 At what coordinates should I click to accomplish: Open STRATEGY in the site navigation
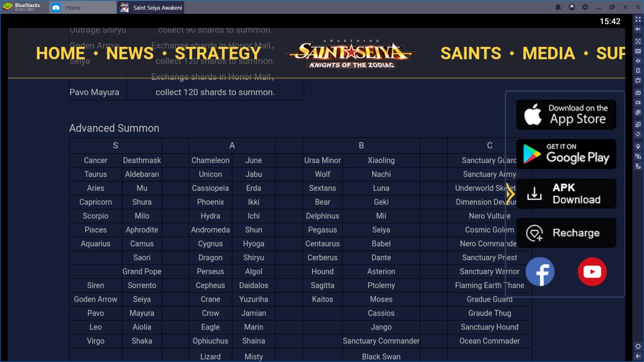tap(218, 53)
